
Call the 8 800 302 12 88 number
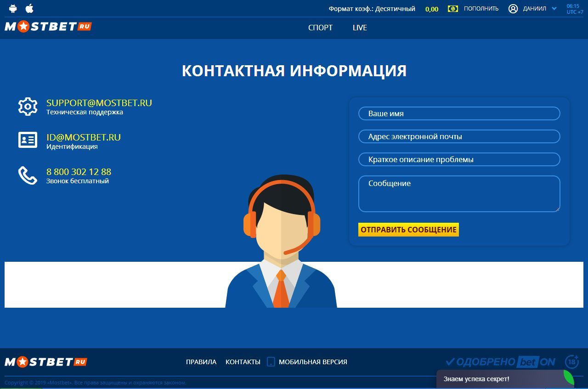click(78, 172)
